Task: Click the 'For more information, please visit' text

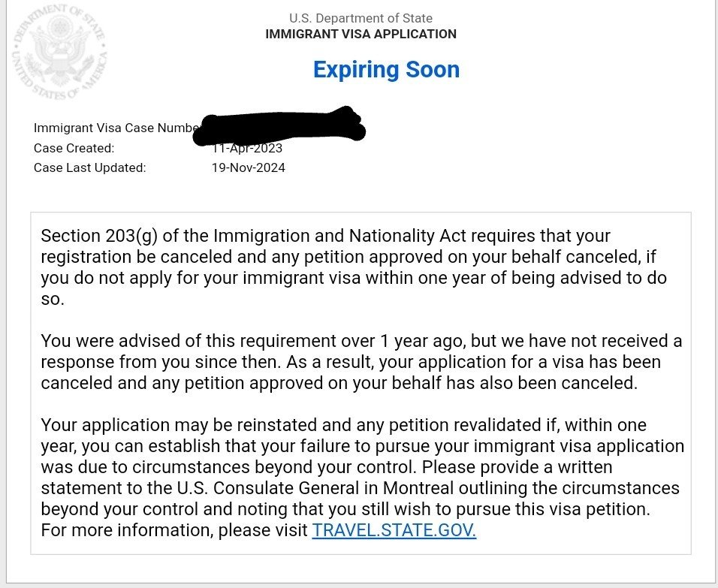Action: [174, 530]
